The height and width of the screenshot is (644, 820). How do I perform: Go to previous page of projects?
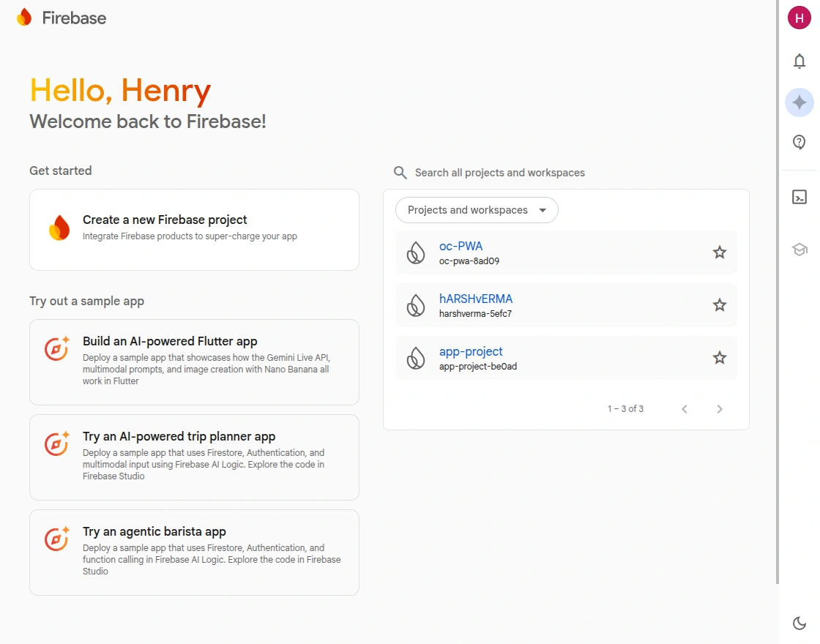tap(685, 409)
